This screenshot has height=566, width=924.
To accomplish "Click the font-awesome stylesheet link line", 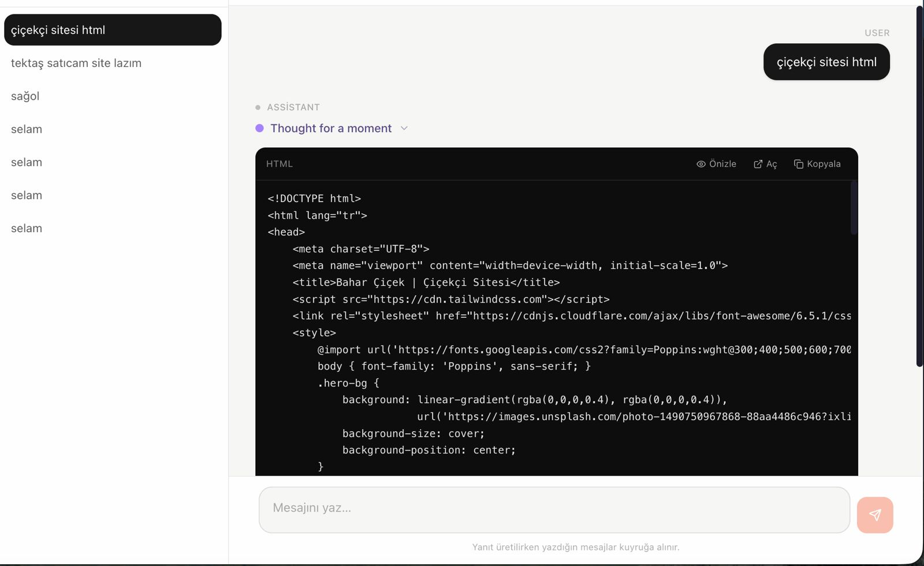I will [x=572, y=316].
